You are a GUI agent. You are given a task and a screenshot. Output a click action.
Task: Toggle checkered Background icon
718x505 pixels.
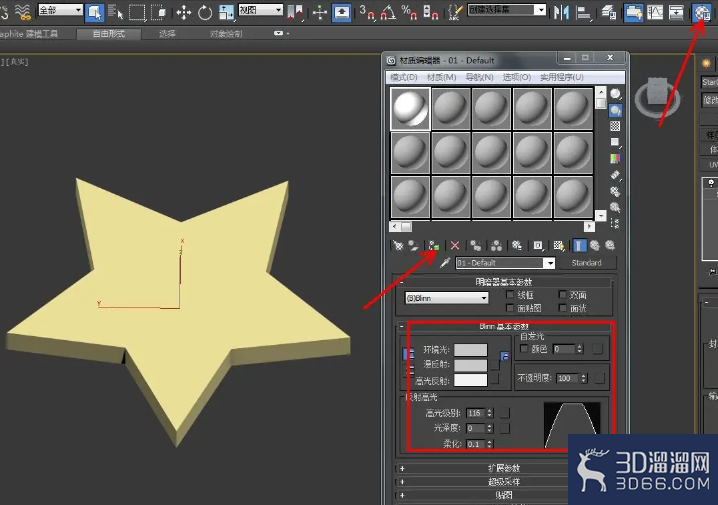click(x=615, y=126)
